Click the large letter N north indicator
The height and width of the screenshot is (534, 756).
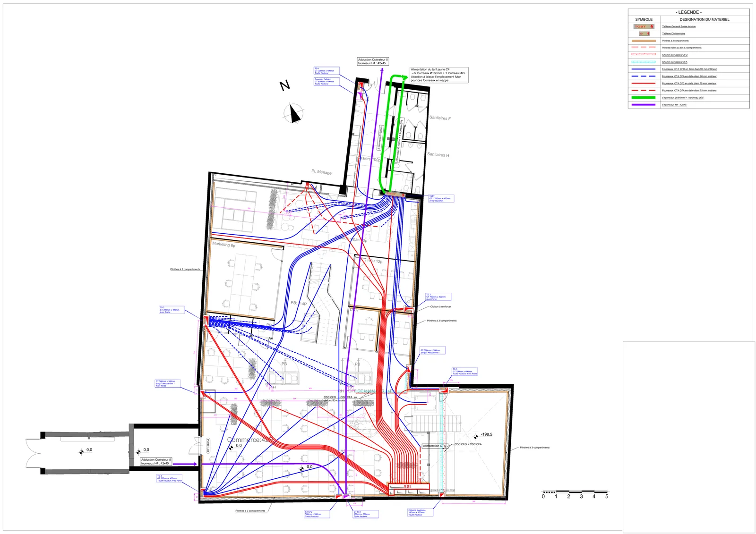pos(284,85)
